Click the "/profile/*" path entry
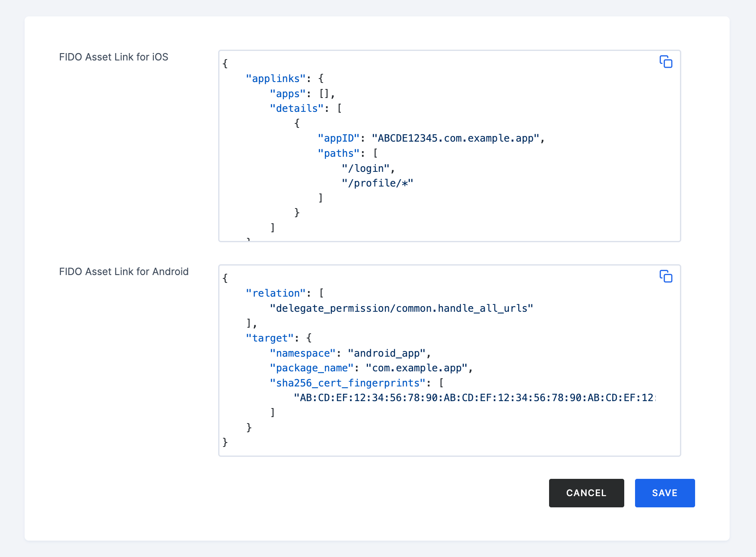 (x=378, y=183)
